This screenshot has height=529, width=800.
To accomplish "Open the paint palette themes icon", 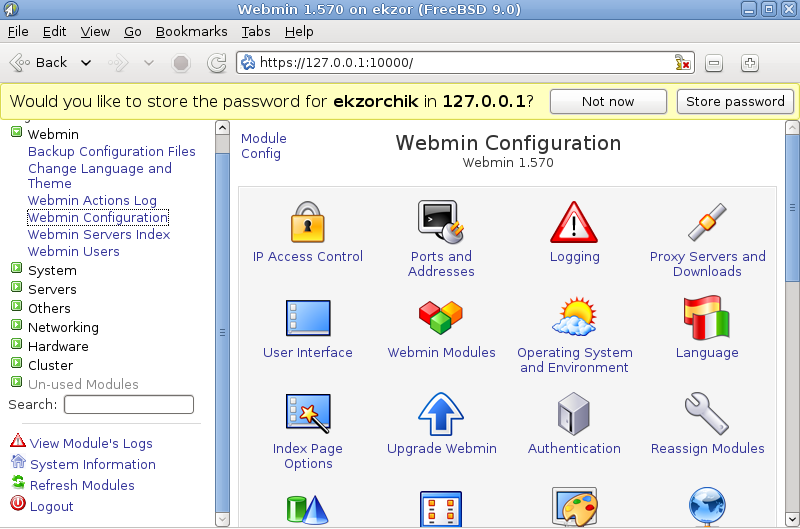I will coord(574,507).
